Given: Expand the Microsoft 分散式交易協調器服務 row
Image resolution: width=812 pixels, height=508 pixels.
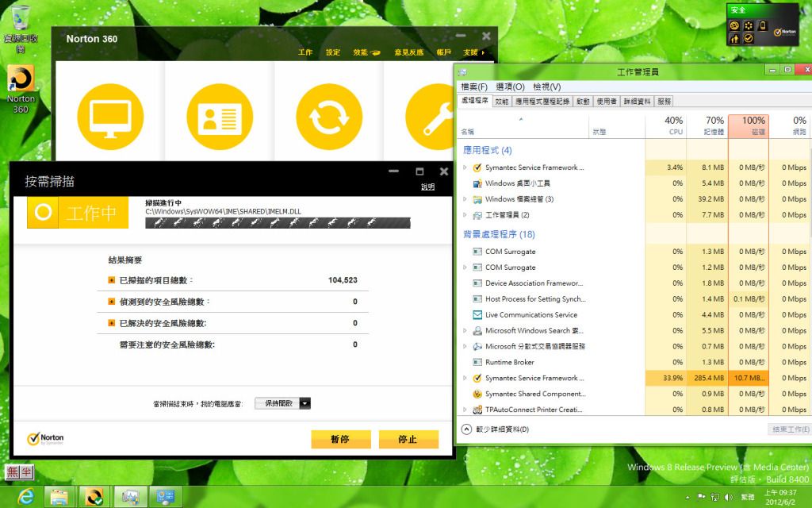Looking at the screenshot, I should [x=465, y=346].
